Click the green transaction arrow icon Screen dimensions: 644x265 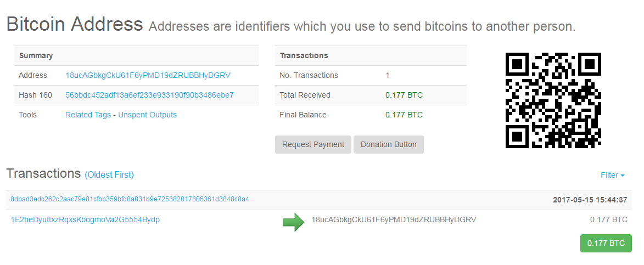(x=293, y=222)
